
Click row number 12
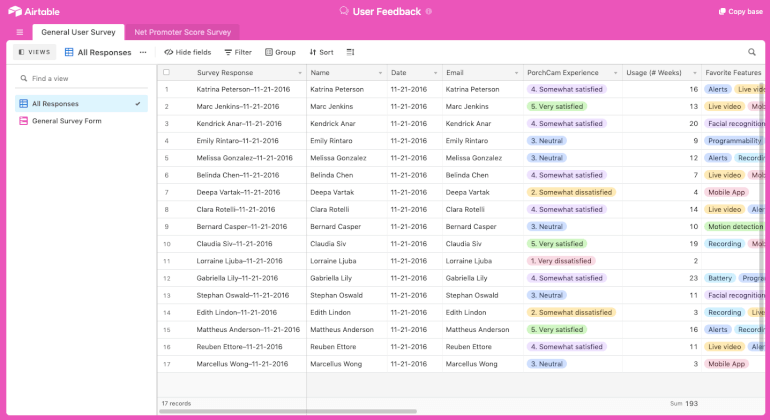coord(166,279)
